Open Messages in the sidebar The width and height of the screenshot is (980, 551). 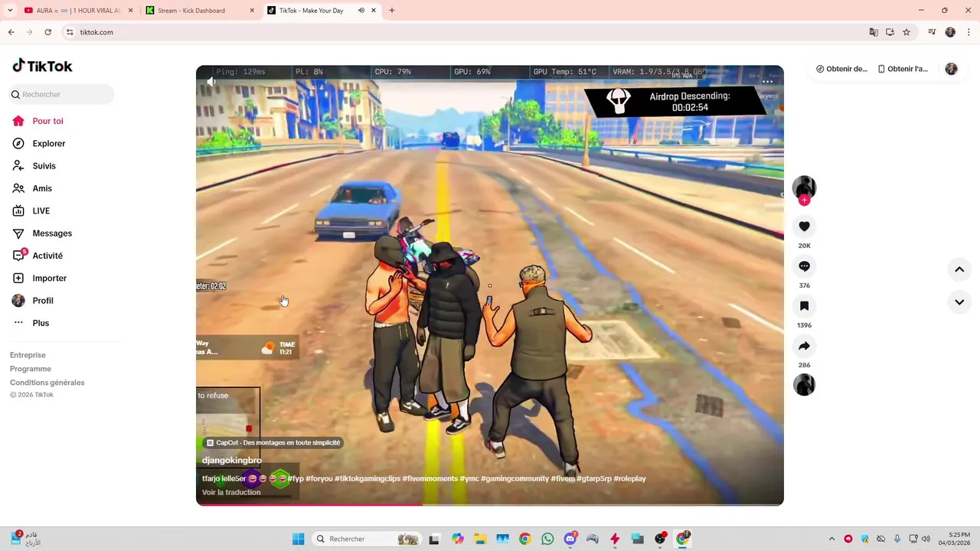tap(52, 233)
